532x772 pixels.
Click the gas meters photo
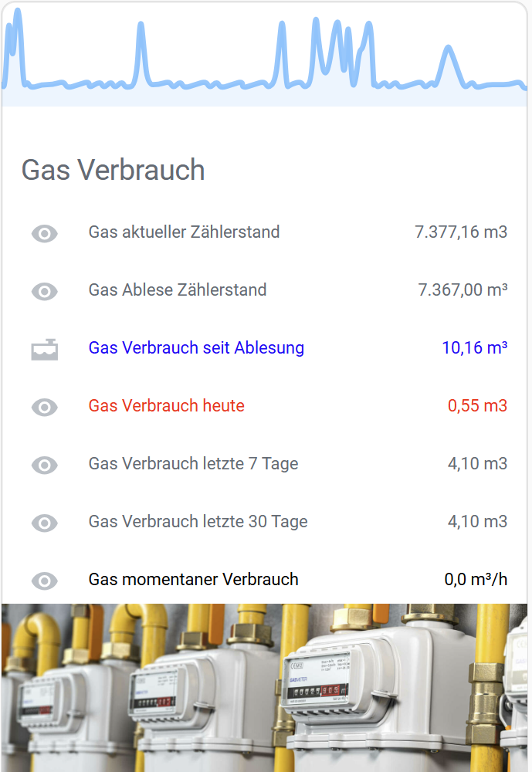coord(265,687)
